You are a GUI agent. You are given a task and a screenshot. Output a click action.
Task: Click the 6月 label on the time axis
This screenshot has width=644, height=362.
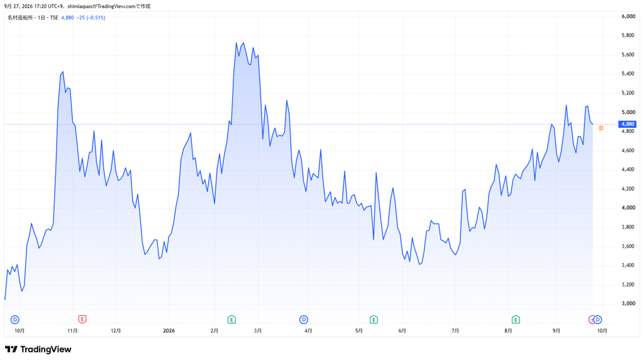pos(402,331)
